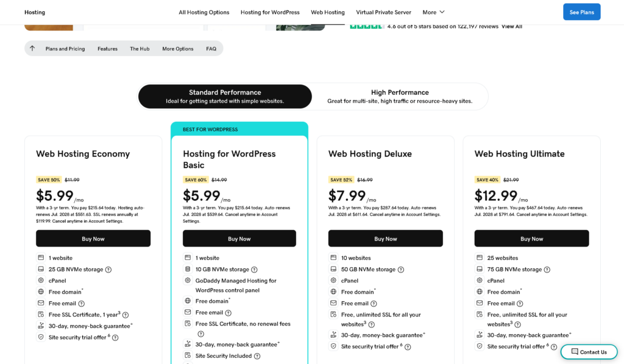Click help icon next to 75 GB NVMe storage
Viewport: 624px width, 364px height.
(x=547, y=270)
